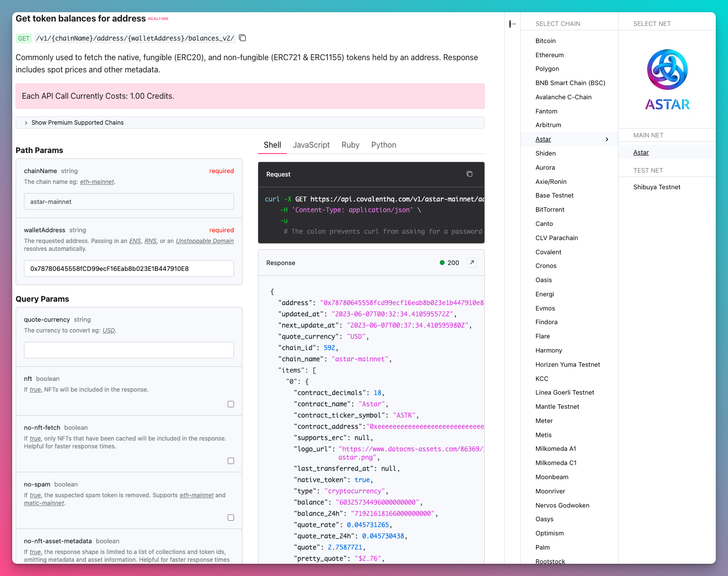Select Base Testnet
The height and width of the screenshot is (576, 728).
click(x=554, y=196)
